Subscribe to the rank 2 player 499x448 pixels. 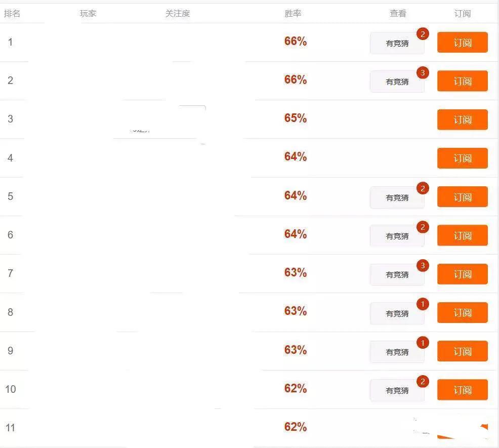point(462,81)
